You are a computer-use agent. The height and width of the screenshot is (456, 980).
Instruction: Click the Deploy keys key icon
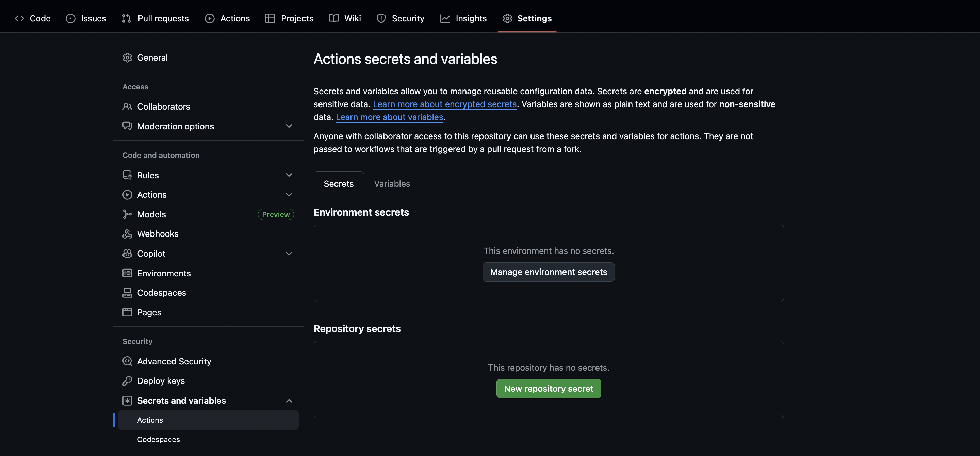(127, 381)
